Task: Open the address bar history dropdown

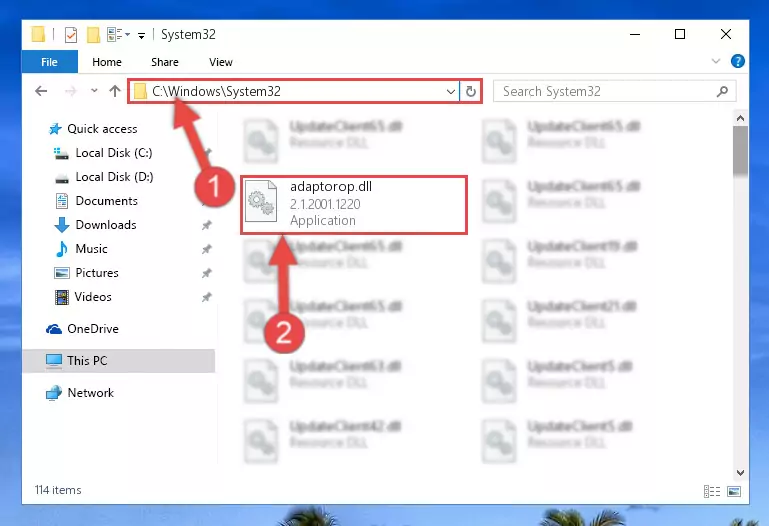Action: (x=450, y=92)
